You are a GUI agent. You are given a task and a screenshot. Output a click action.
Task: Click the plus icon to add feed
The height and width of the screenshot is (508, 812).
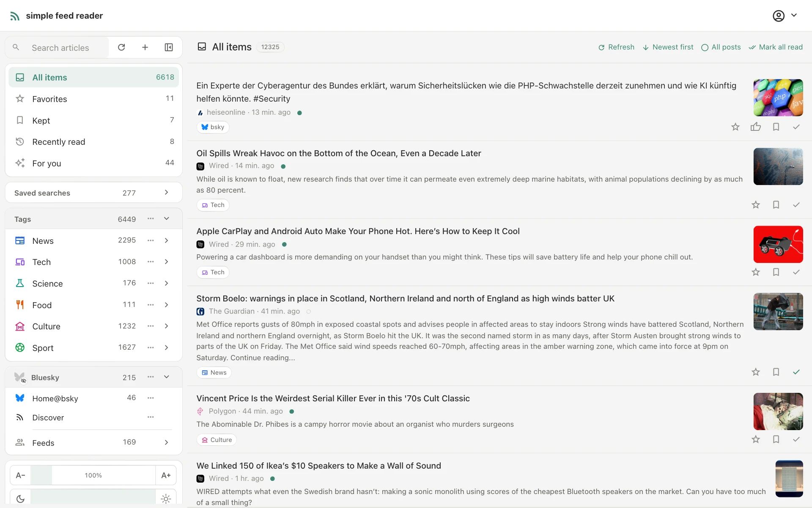(145, 47)
